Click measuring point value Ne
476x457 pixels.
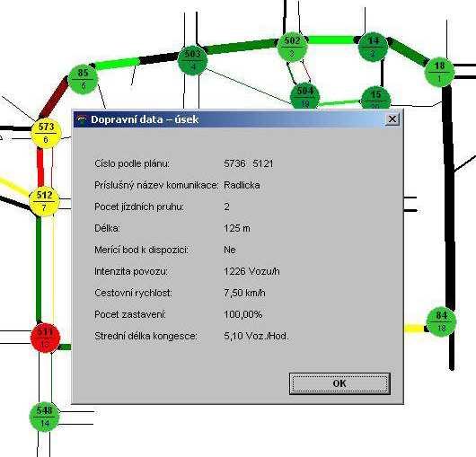[x=230, y=250]
